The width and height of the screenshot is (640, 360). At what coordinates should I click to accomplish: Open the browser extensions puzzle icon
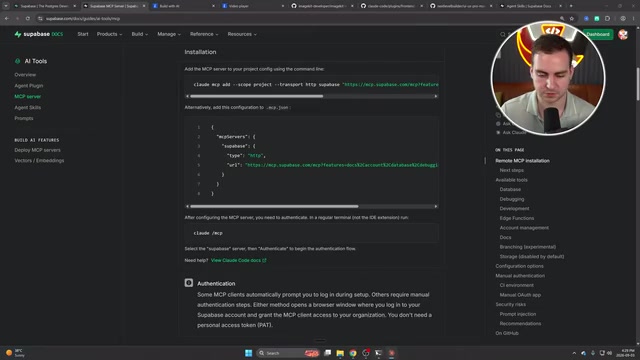(607, 18)
